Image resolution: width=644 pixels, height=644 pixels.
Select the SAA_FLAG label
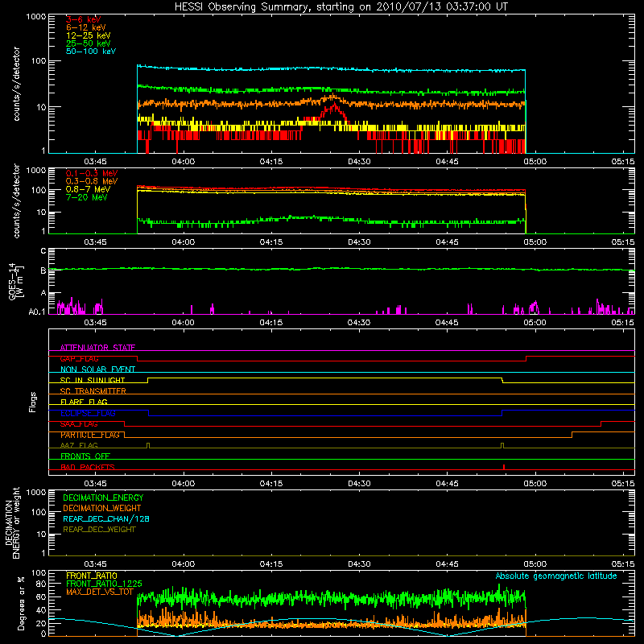(x=79, y=424)
